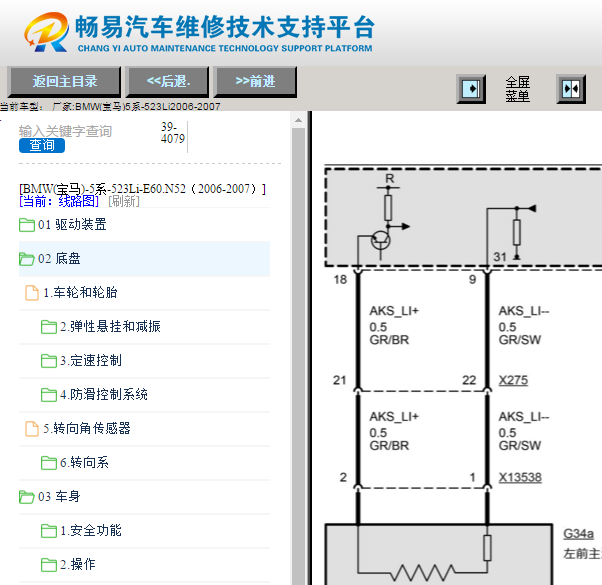Click the sidebar vertical scrollbar track
Image resolution: width=602 pixels, height=585 pixels.
pos(298,357)
